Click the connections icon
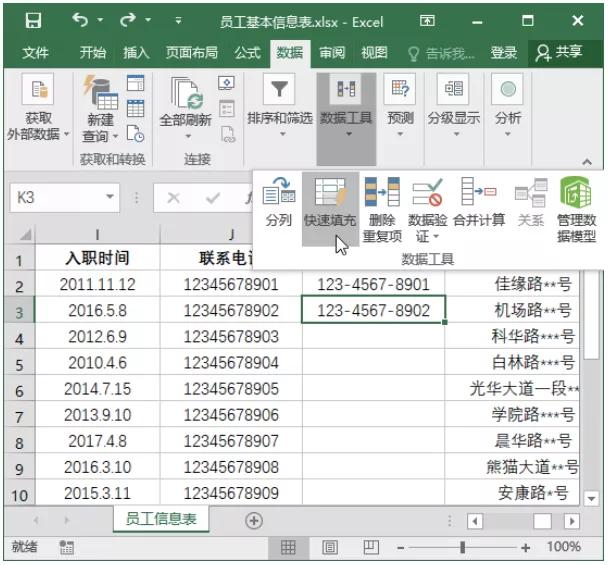Viewport: 608px width, 565px height. (x=226, y=83)
